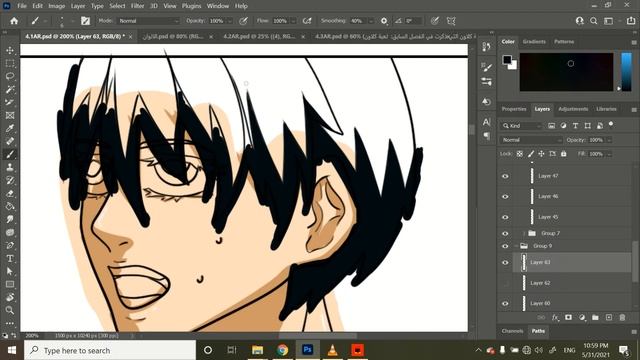Screen dimensions: 640x360
Task: Hide Group 9
Action: coord(505,246)
